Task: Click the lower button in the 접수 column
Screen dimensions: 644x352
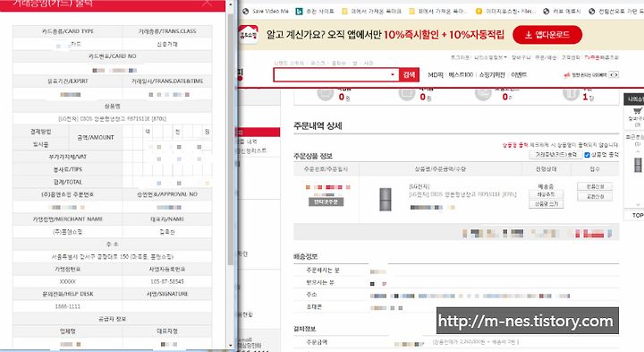Action: tap(594, 197)
